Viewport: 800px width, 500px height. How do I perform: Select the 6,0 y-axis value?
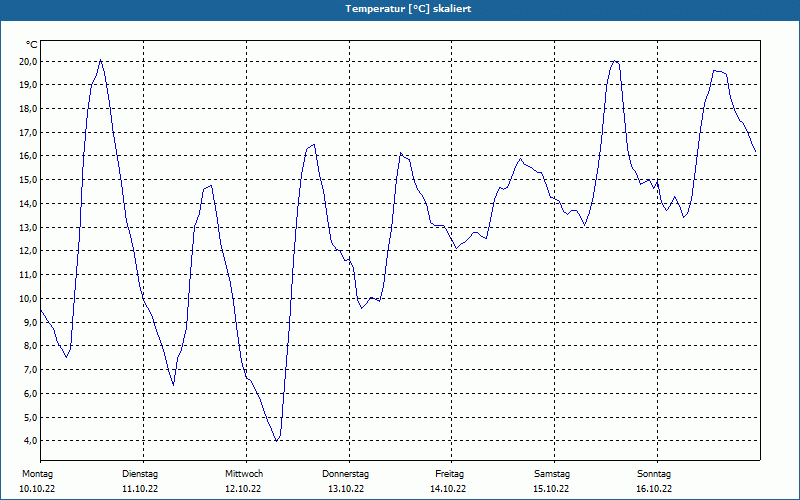(30, 393)
